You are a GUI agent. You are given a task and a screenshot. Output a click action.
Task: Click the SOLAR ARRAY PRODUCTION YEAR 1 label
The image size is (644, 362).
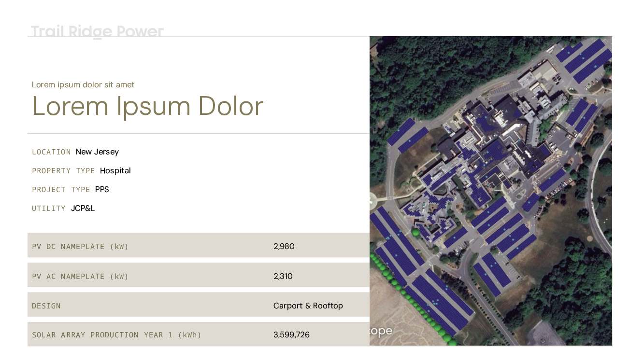click(x=116, y=335)
